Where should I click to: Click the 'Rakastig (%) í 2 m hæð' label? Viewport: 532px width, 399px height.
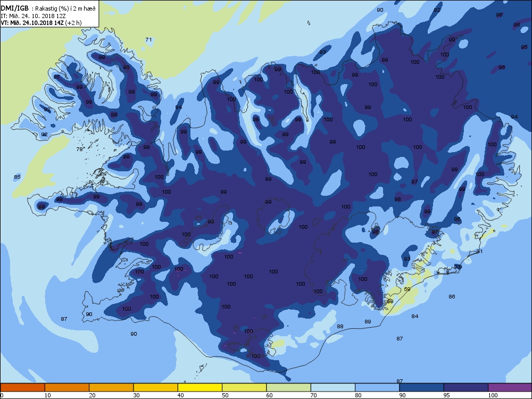[66, 9]
